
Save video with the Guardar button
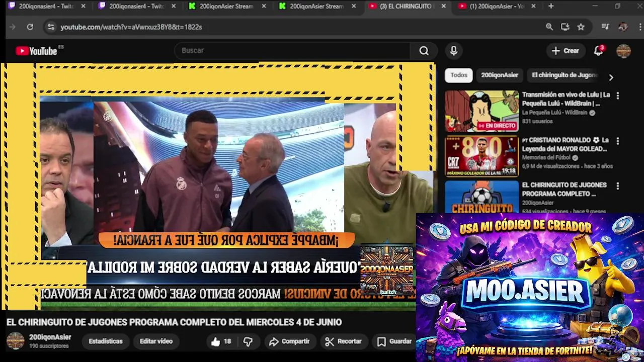coord(395,341)
